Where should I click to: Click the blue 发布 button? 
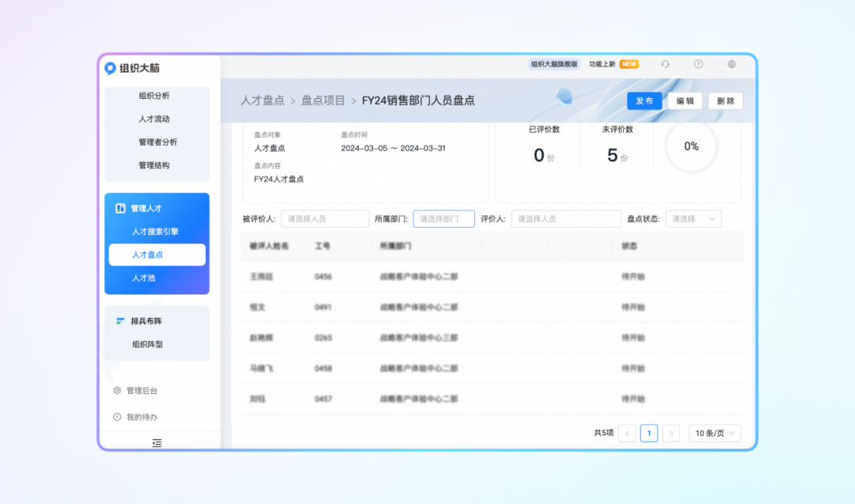point(644,101)
